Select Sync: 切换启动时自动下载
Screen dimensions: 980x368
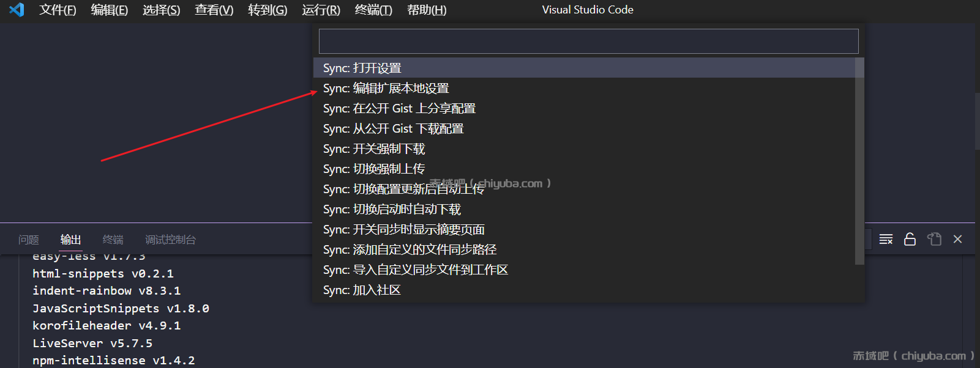click(584, 209)
